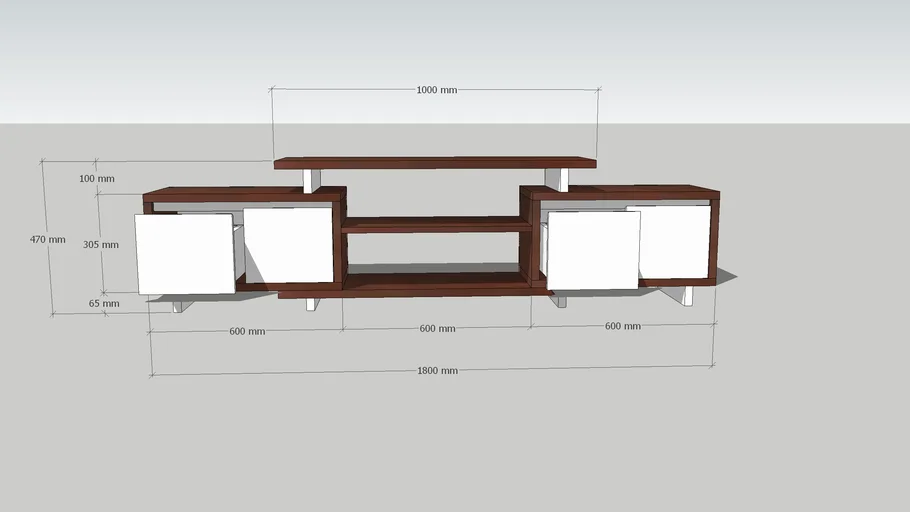Select the left white support under top shelf

click(312, 179)
